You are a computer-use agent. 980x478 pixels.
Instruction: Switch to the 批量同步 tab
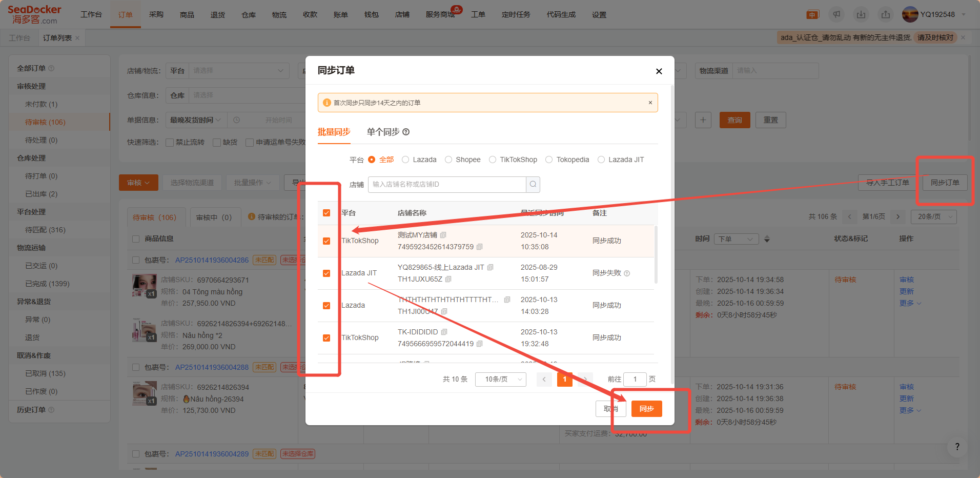point(334,132)
